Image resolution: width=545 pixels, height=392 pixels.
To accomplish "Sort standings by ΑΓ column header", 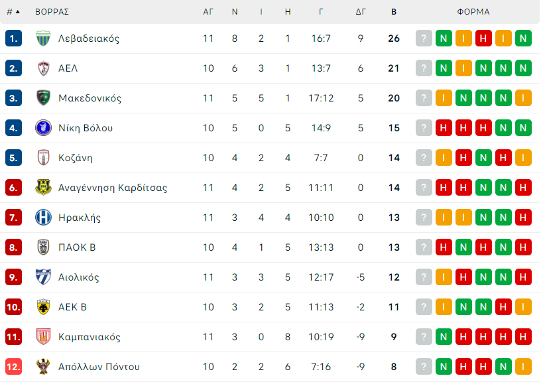I will coord(208,12).
